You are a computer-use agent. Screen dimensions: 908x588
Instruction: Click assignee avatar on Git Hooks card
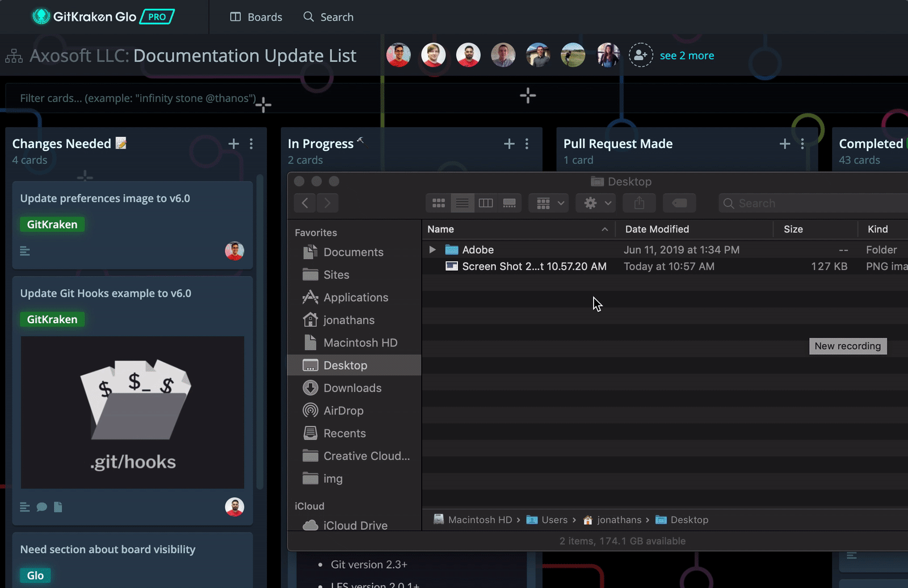pos(234,507)
